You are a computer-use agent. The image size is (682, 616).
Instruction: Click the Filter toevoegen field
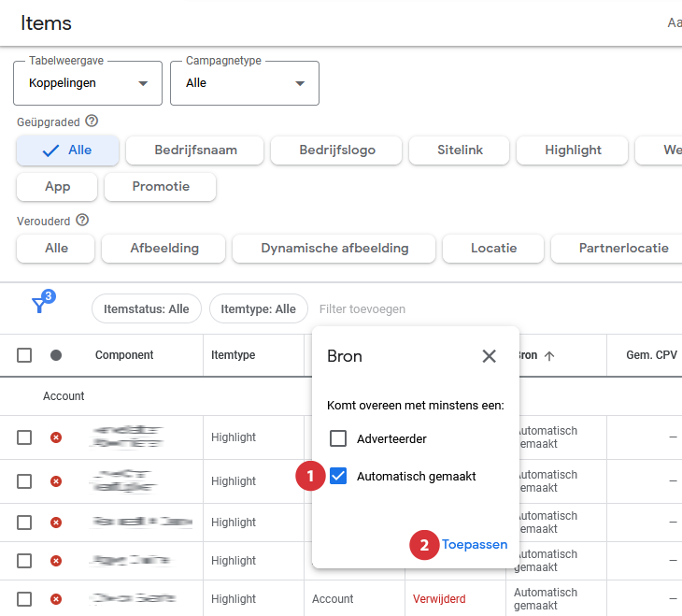pyautogui.click(x=362, y=309)
